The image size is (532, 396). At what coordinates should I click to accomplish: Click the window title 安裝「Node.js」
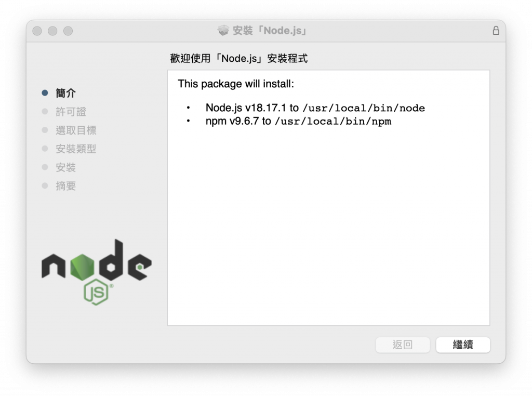tap(270, 31)
